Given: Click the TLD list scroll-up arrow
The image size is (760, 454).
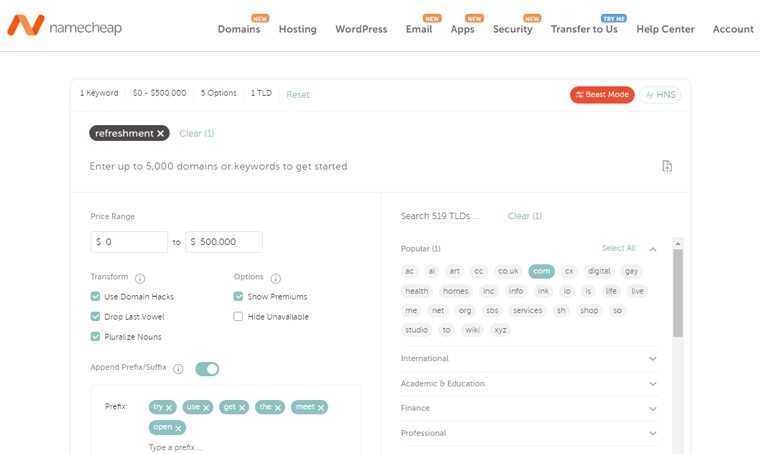Looking at the screenshot, I should 678,243.
